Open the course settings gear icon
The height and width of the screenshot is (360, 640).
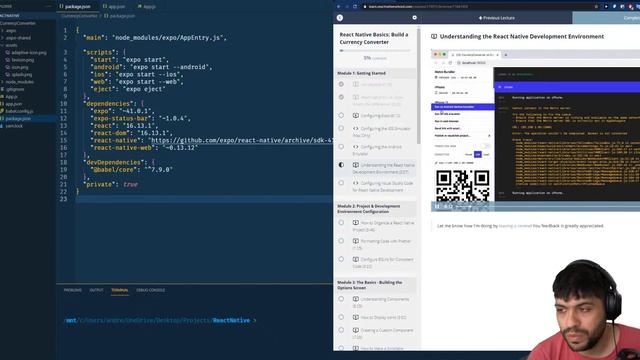(414, 18)
